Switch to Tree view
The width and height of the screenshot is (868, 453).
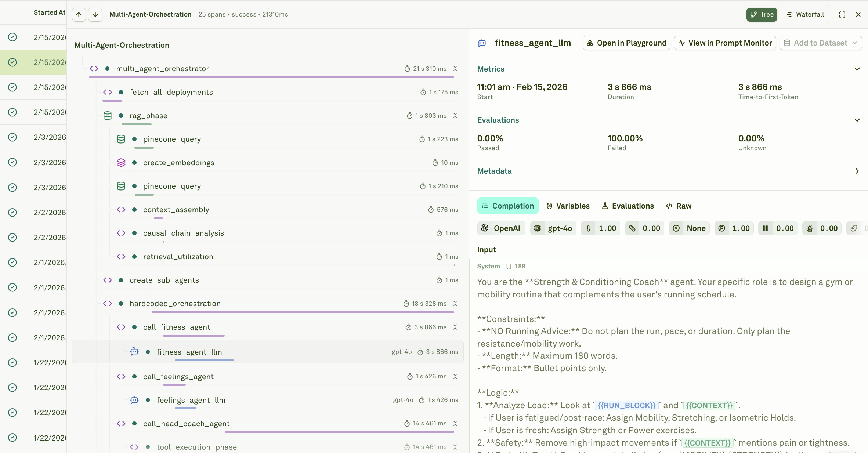(x=762, y=14)
